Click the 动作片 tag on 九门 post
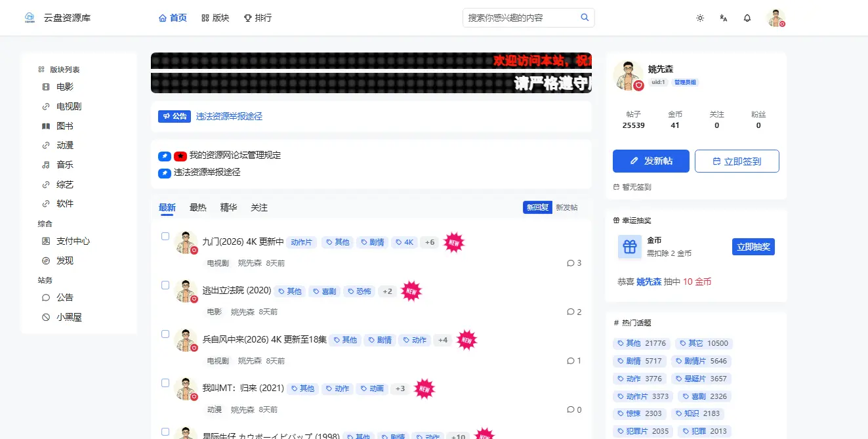This screenshot has width=868, height=439. pyautogui.click(x=302, y=242)
